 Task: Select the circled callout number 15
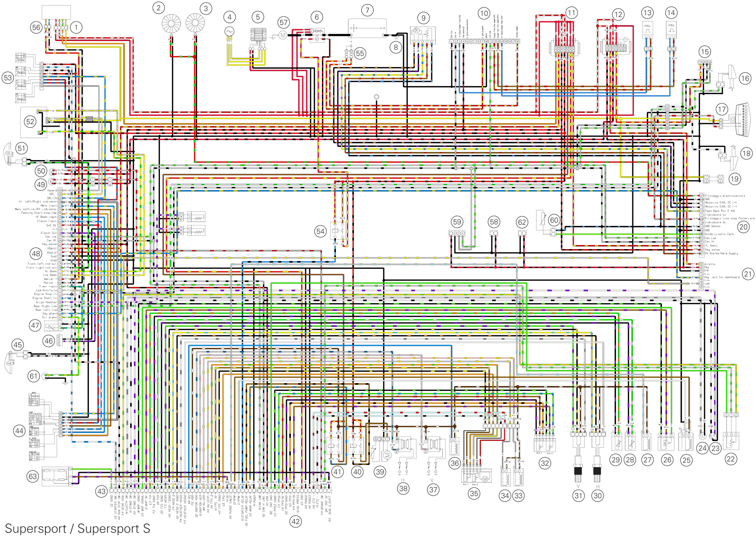[705, 52]
